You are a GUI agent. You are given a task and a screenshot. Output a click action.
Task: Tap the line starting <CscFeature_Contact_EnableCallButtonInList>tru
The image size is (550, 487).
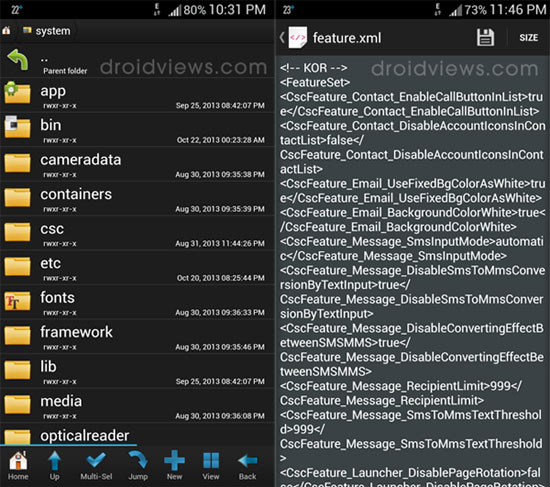(x=411, y=97)
